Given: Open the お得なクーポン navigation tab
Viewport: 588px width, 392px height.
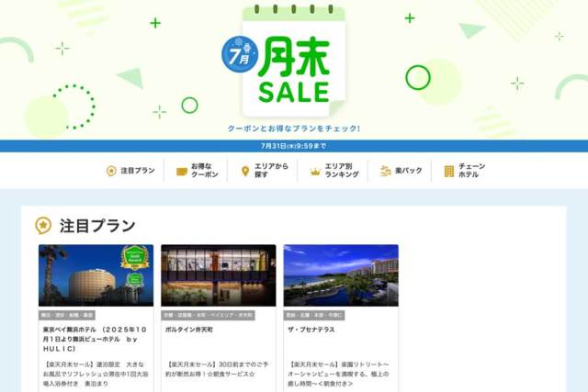Looking at the screenshot, I should [x=198, y=171].
